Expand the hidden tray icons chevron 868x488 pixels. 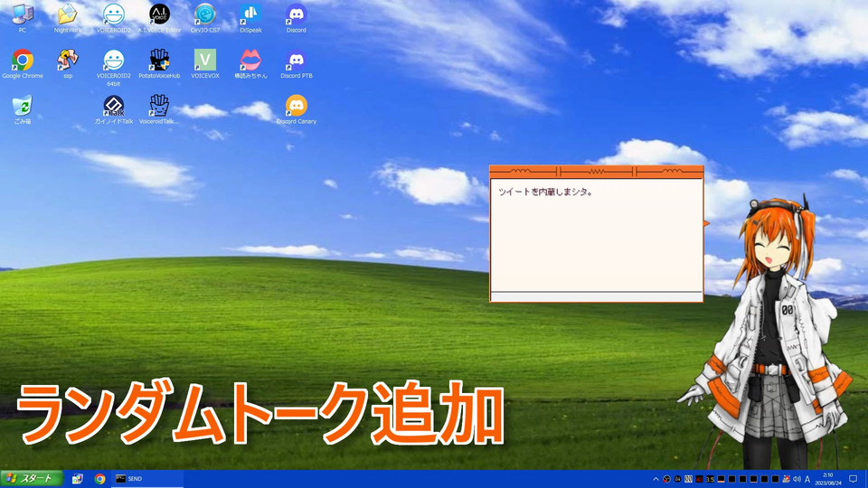pyautogui.click(x=656, y=479)
